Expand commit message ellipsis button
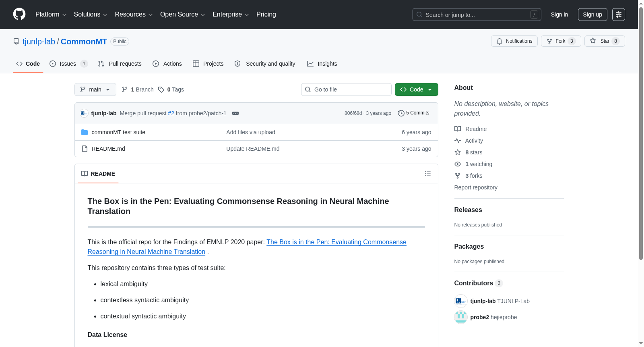The image size is (644, 347). coord(235,113)
